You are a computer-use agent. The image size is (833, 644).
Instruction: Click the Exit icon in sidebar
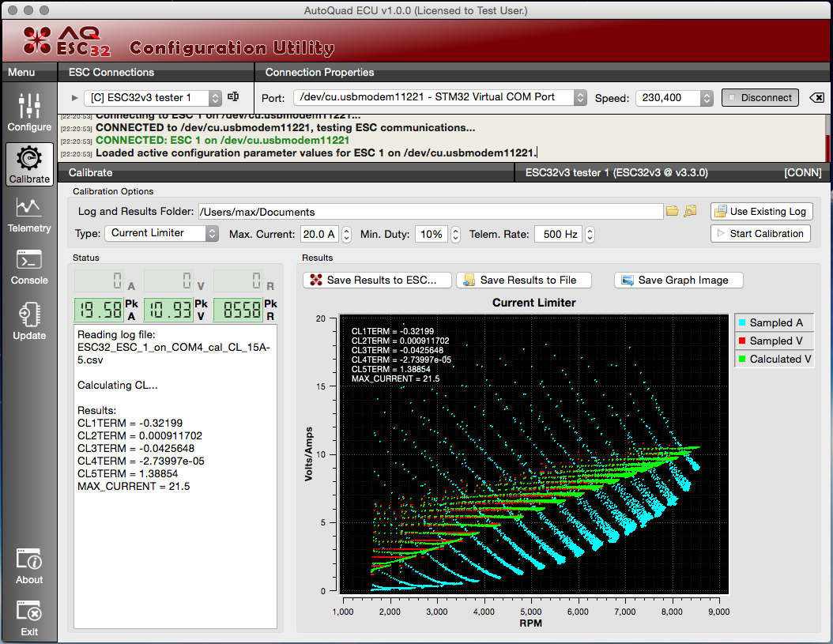pyautogui.click(x=29, y=619)
